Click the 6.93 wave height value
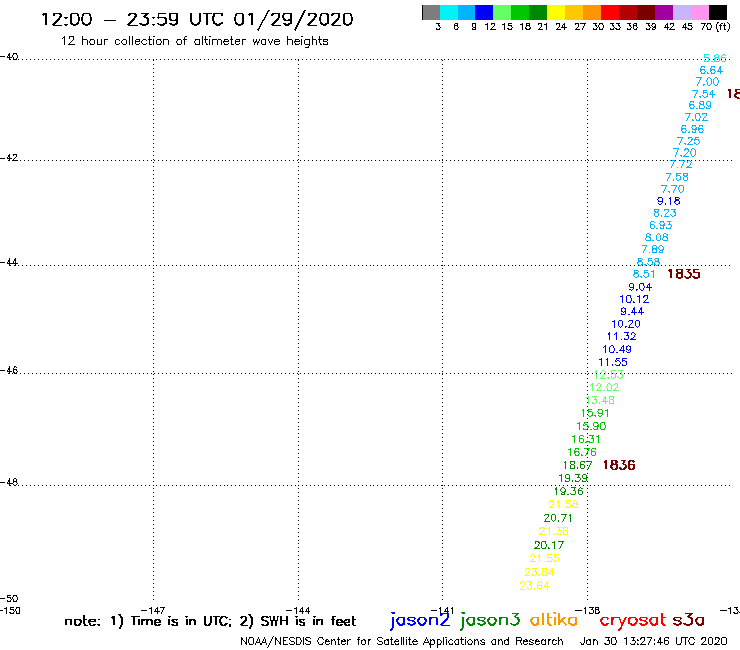Image resolution: width=740 pixels, height=650 pixels. [x=661, y=225]
